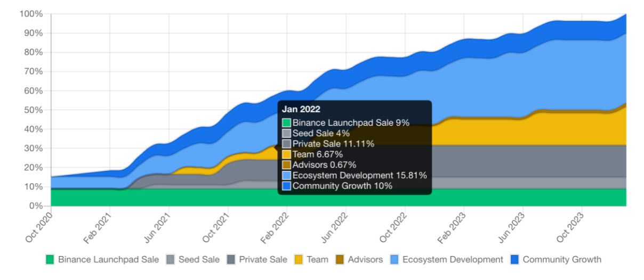Click the 100% y-axis label
The image size is (644, 280).
point(31,14)
